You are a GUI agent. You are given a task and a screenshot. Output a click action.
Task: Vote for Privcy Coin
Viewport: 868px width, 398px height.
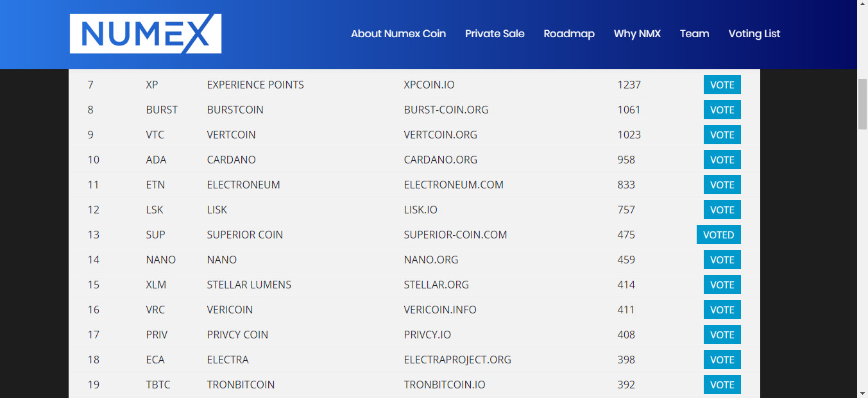tap(722, 335)
